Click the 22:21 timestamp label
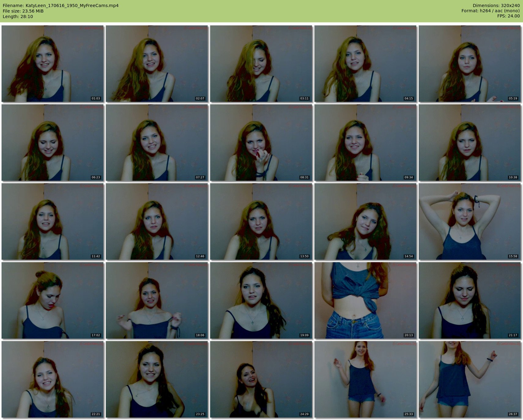 pos(96,414)
